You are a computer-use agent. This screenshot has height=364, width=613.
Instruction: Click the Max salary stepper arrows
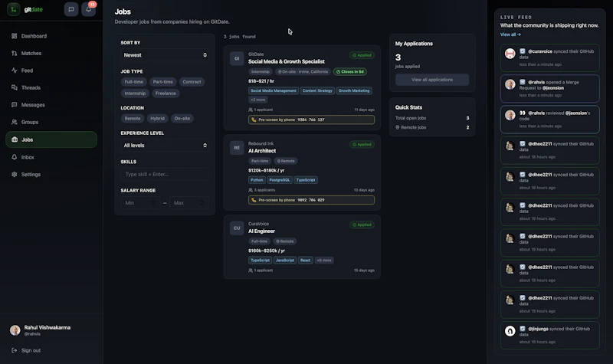tap(202, 203)
